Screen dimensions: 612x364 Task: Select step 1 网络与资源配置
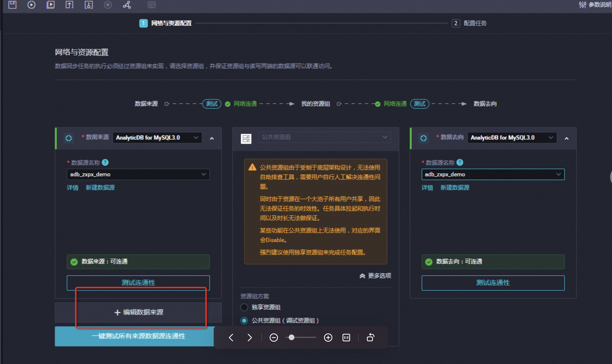[x=165, y=23]
